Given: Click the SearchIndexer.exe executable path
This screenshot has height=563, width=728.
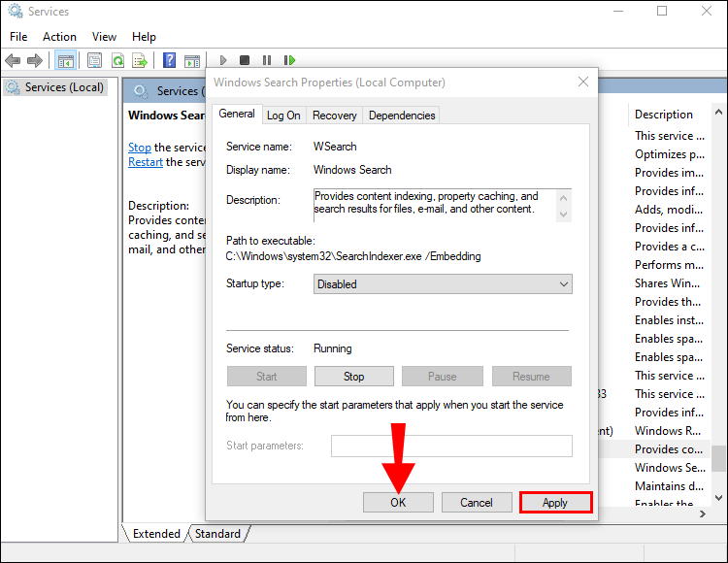Looking at the screenshot, I should tap(353, 256).
